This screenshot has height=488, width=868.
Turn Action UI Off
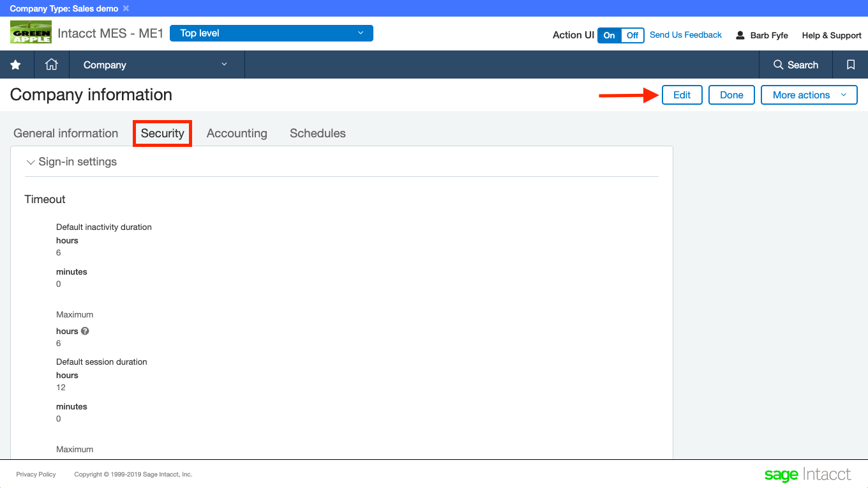[632, 35]
